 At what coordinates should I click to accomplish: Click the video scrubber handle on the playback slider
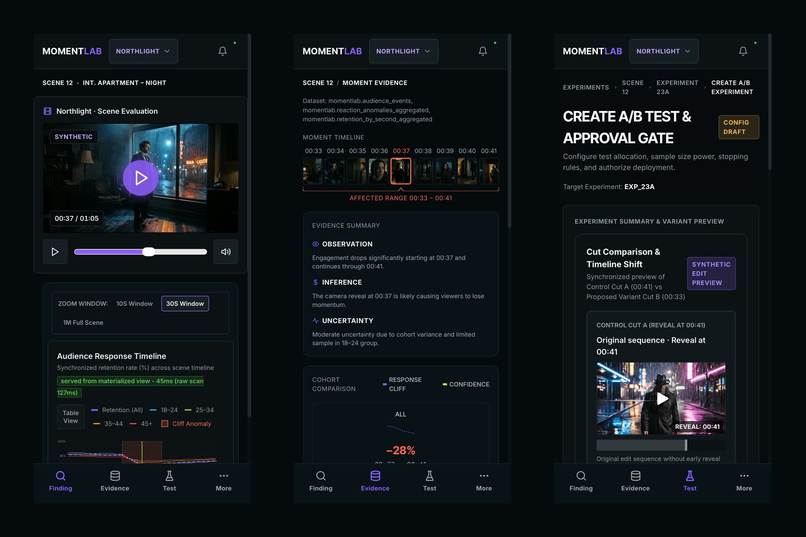pyautogui.click(x=149, y=252)
